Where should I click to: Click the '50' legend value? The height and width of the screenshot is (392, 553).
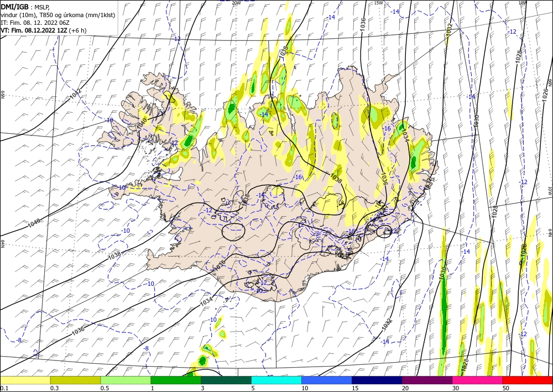click(506, 388)
